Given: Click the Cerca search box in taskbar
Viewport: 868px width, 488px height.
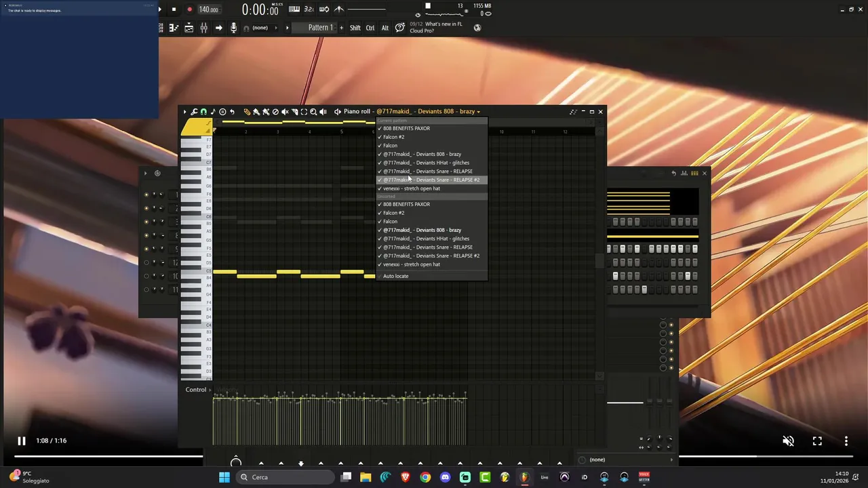Looking at the screenshot, I should (286, 477).
